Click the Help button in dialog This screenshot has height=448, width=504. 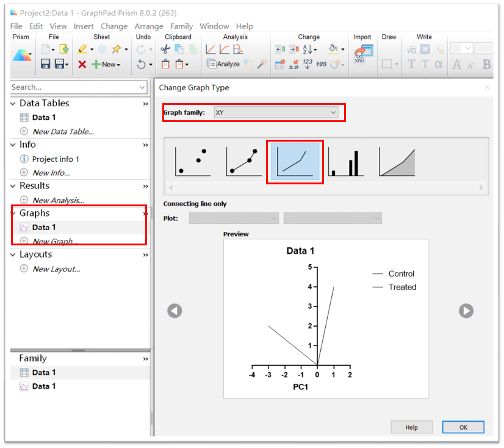(411, 427)
